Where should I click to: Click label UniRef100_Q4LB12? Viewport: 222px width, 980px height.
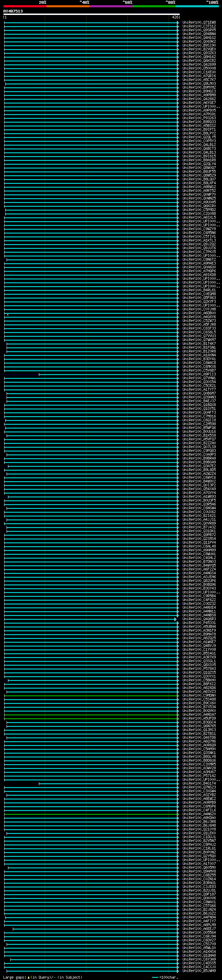(199, 145)
